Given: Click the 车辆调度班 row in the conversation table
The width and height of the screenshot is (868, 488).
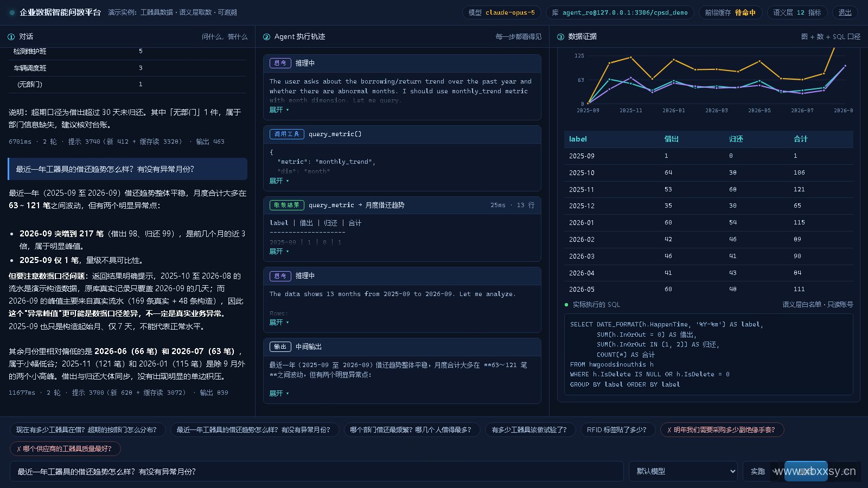Looking at the screenshot, I should tap(127, 68).
